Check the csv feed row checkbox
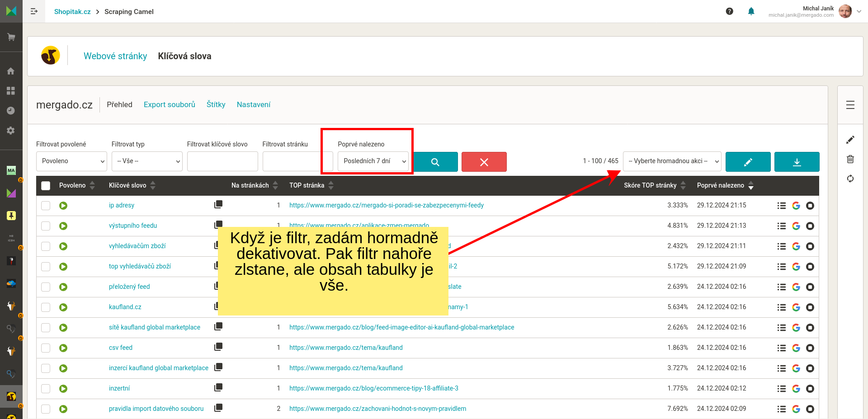 click(x=46, y=348)
